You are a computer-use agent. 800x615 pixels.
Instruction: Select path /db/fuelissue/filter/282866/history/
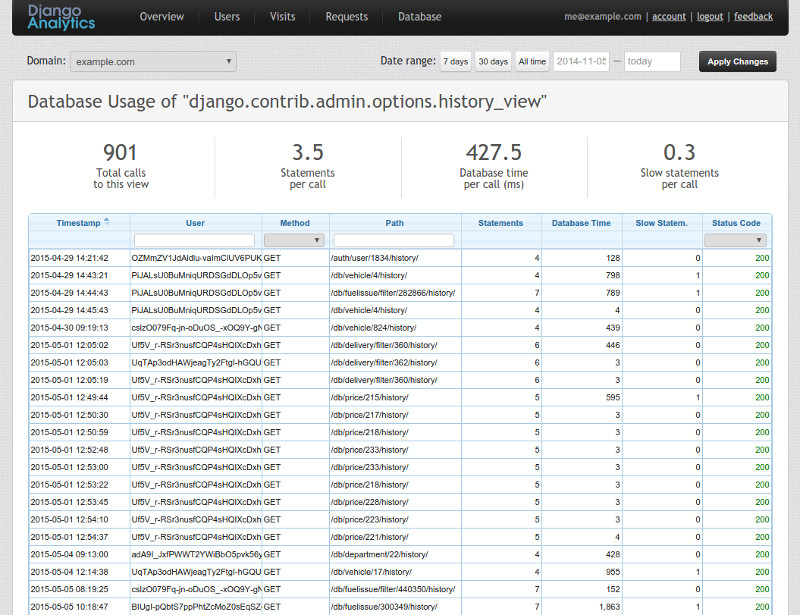point(393,293)
